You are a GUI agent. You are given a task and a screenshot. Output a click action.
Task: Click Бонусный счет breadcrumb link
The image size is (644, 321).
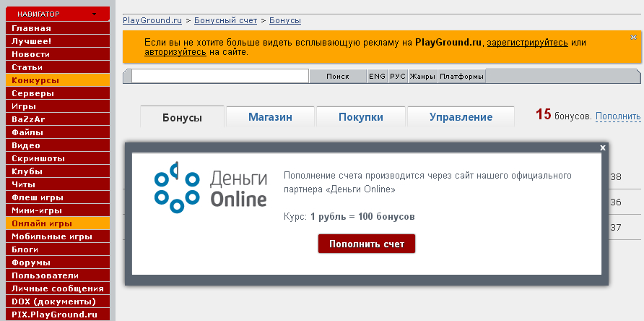tap(225, 20)
